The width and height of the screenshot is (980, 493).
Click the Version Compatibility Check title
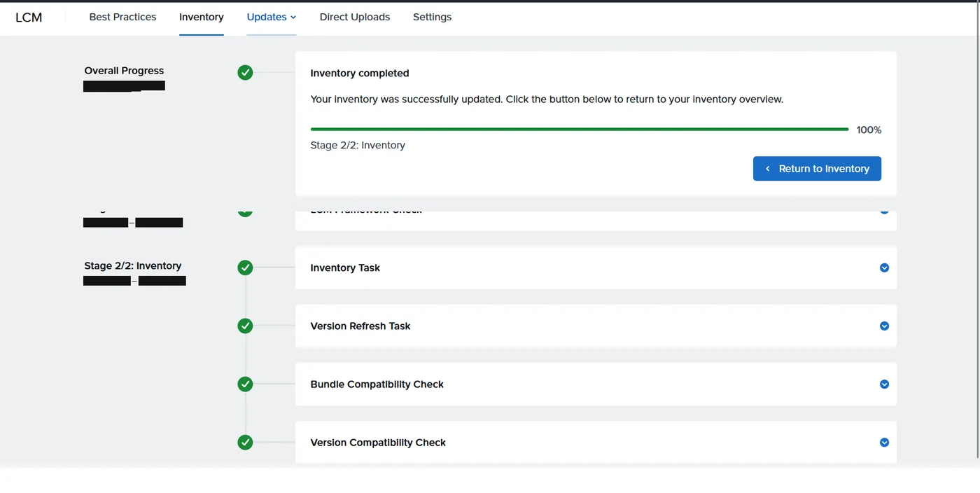[378, 442]
